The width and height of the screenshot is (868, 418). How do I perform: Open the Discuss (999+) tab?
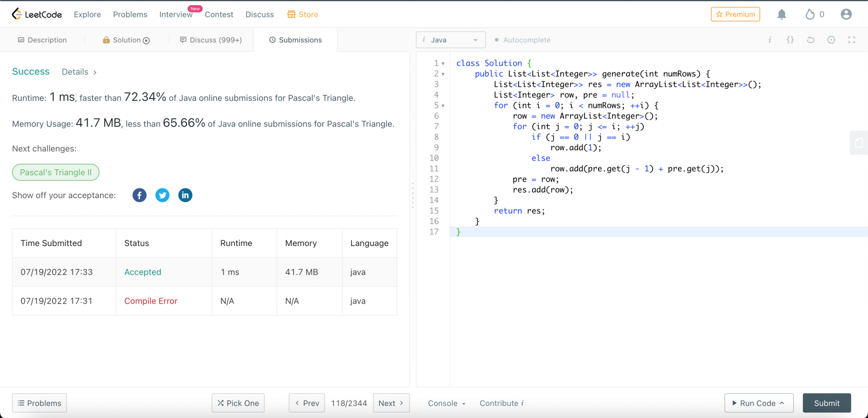tap(211, 40)
